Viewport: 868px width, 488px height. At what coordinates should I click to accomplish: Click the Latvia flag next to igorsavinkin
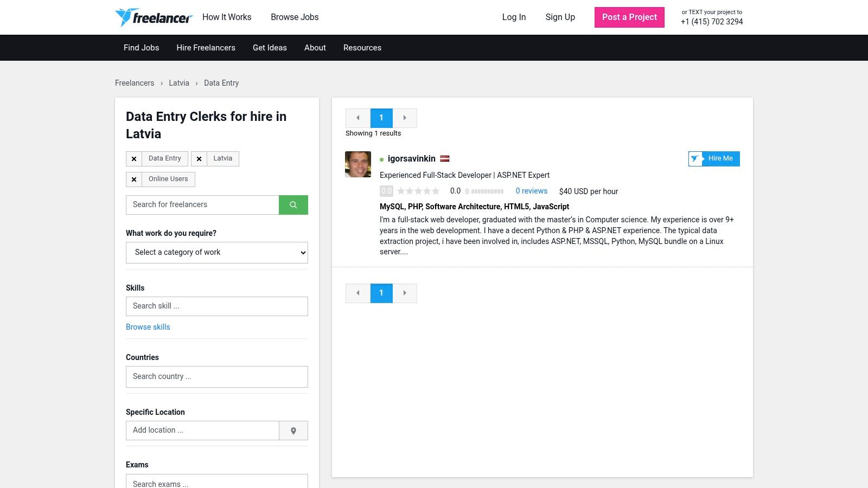point(445,159)
